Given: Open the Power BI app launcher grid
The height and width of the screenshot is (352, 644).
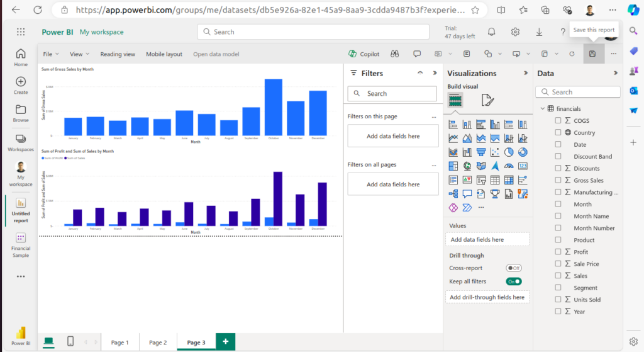Looking at the screenshot, I should coord(21,32).
